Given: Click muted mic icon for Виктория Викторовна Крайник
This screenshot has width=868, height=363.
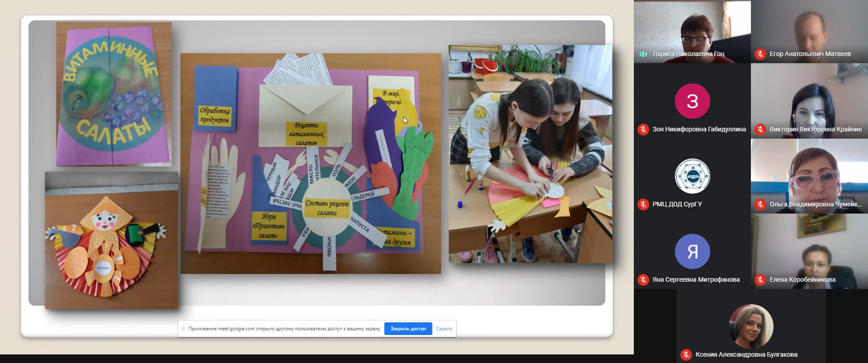Looking at the screenshot, I should (760, 130).
